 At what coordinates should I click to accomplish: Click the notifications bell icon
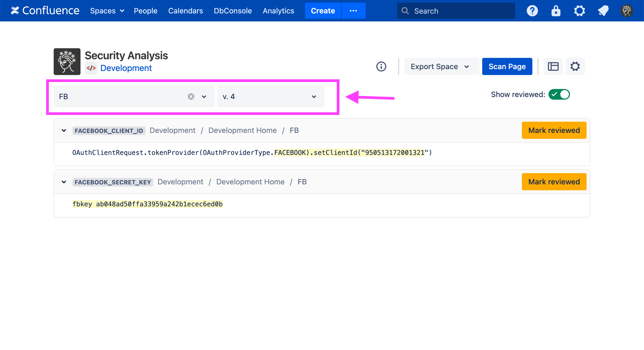tap(603, 11)
